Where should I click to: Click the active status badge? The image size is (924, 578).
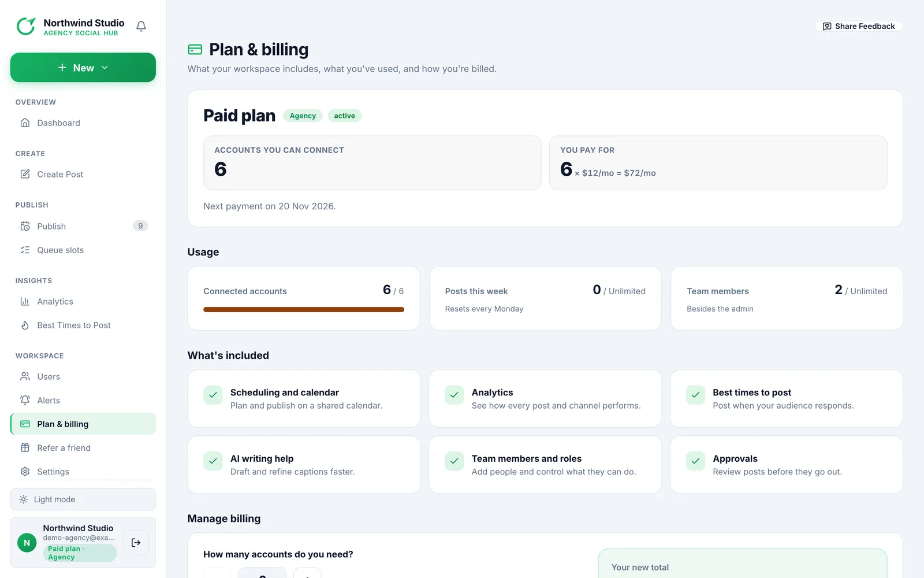tap(344, 116)
